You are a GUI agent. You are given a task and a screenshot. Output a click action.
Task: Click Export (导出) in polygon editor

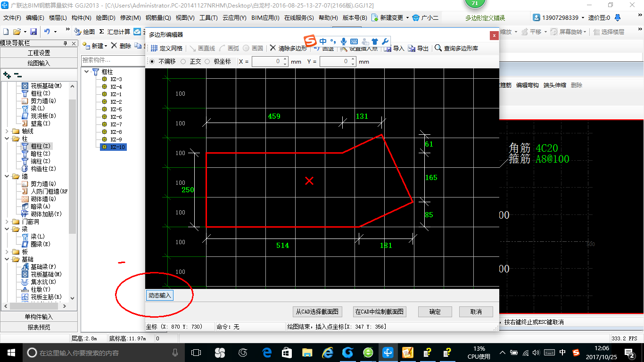(x=418, y=48)
